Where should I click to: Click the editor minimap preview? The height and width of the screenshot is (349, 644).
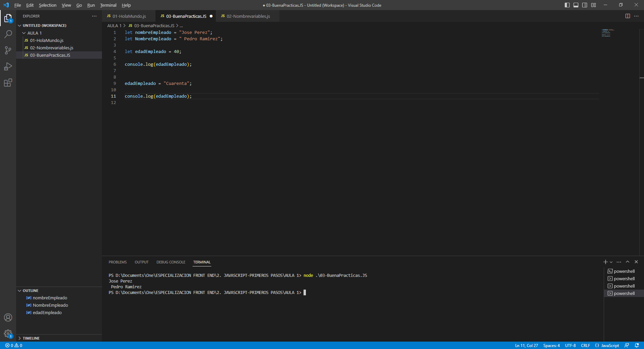pyautogui.click(x=608, y=33)
